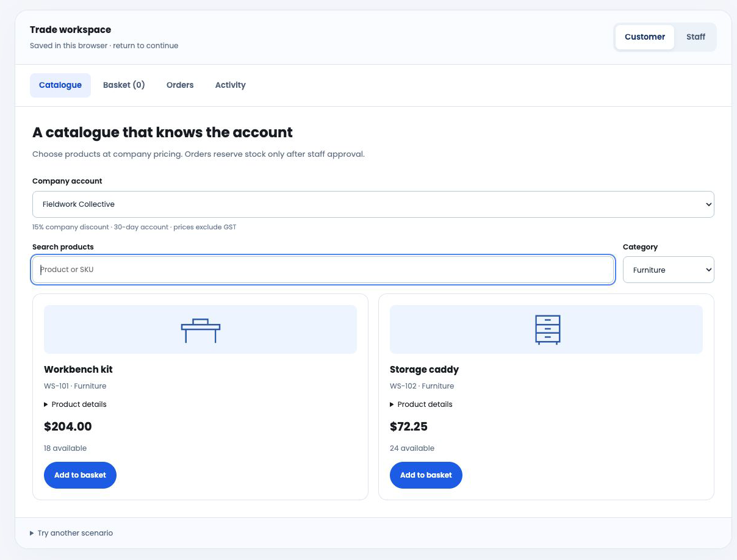This screenshot has height=560, width=737.
Task: Click the 'Search products' field label
Action: [63, 247]
